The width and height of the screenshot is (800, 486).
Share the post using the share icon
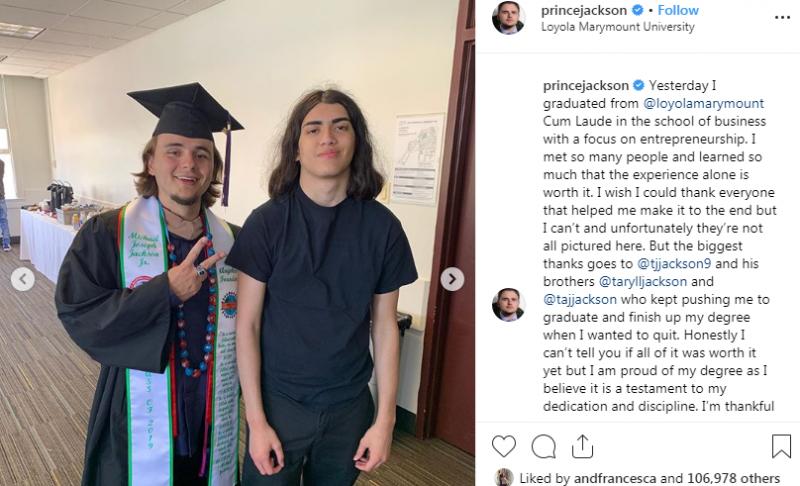click(x=582, y=446)
